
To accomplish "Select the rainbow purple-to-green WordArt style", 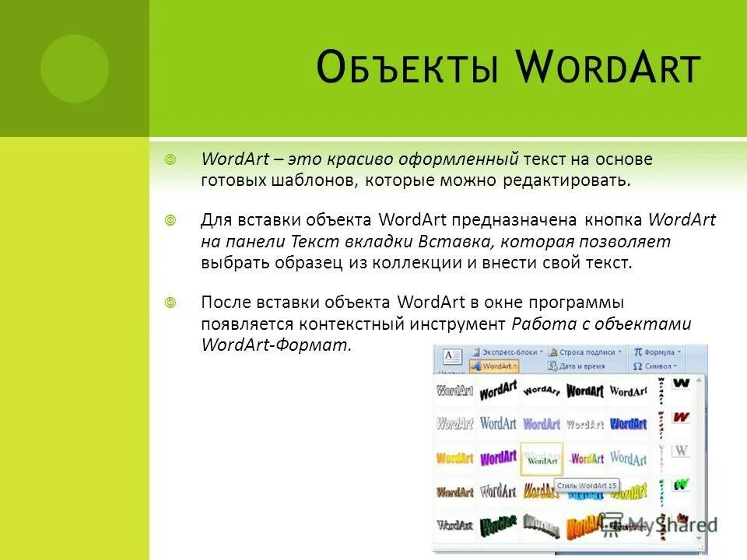I will (x=586, y=459).
